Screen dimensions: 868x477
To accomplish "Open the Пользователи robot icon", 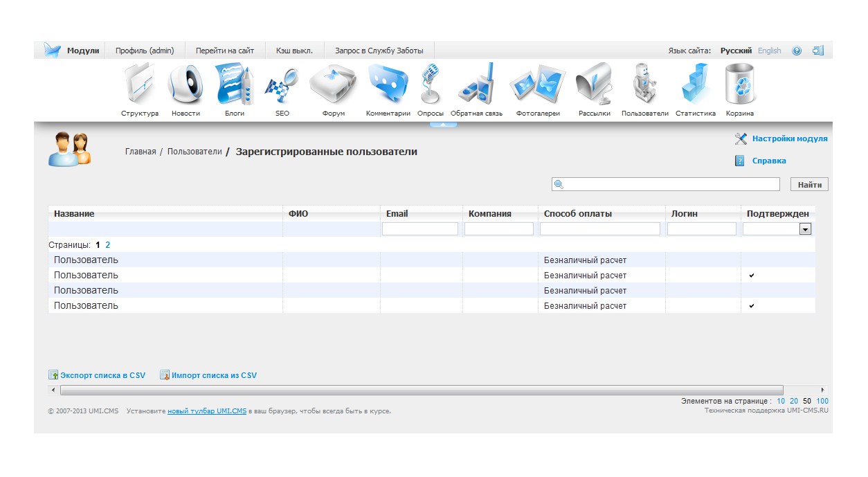I will [x=645, y=84].
